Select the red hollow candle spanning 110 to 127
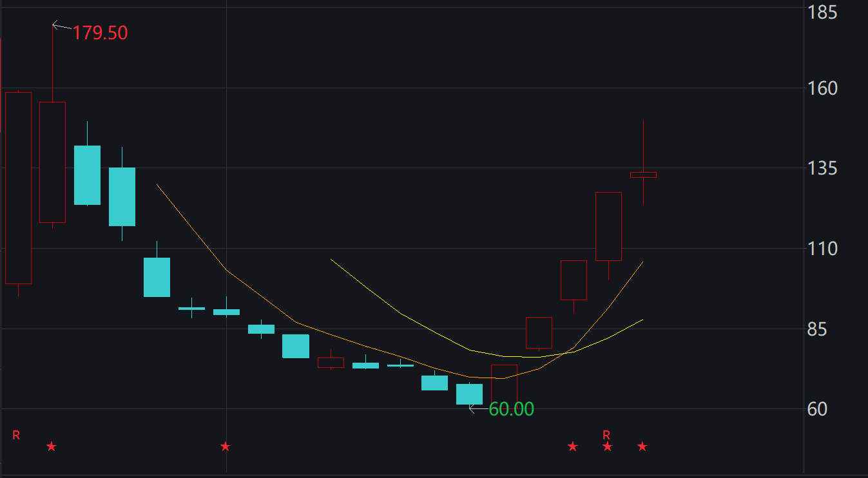The width and height of the screenshot is (868, 478). (x=608, y=226)
